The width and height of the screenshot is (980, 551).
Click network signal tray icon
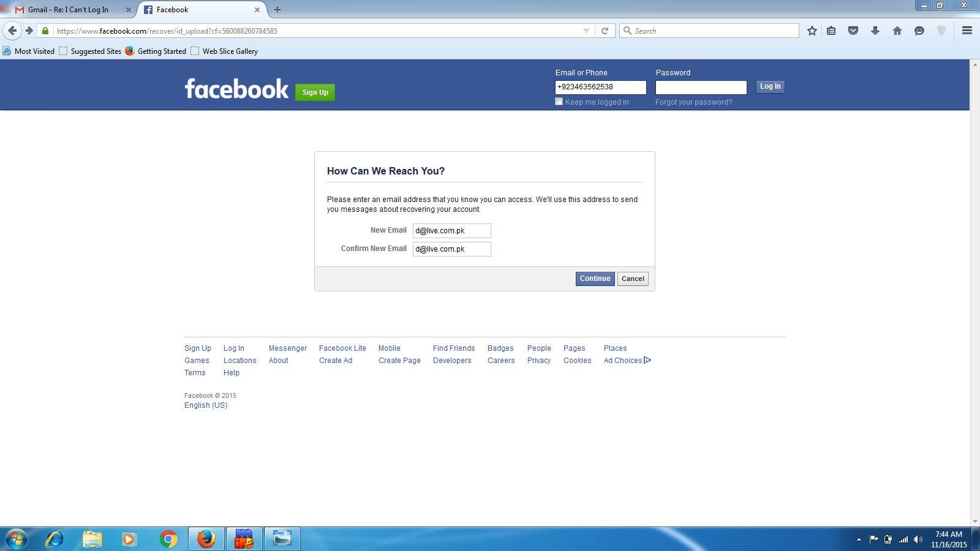point(903,539)
